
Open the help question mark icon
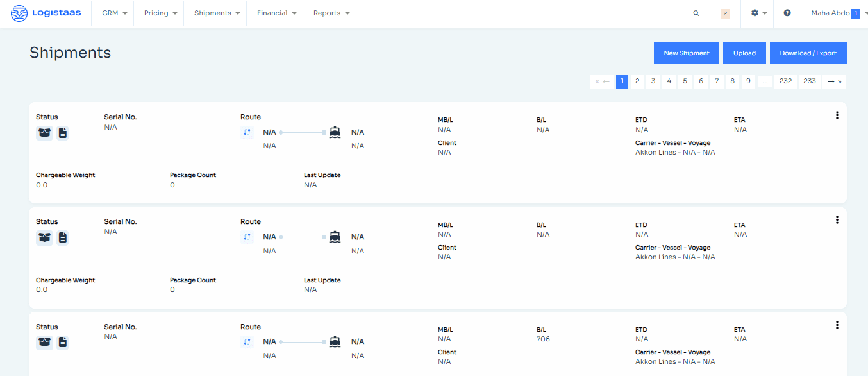[x=787, y=13]
